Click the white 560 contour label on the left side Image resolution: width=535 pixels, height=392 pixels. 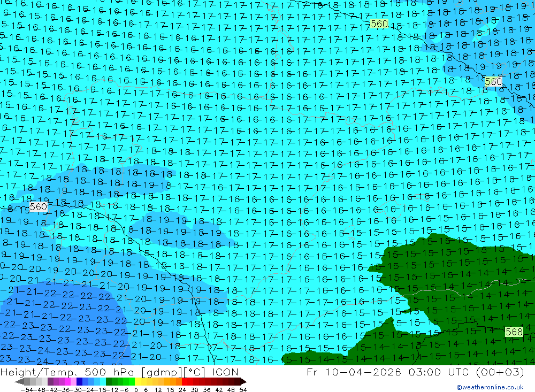pyautogui.click(x=38, y=207)
